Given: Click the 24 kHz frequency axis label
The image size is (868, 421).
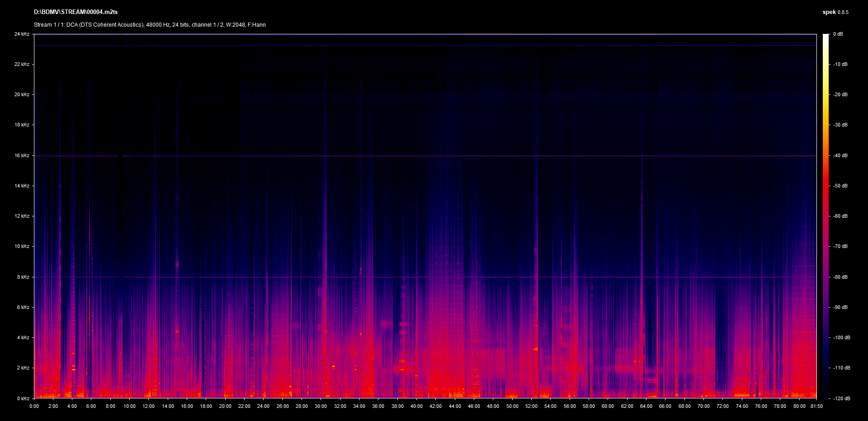Looking at the screenshot, I should 22,34.
